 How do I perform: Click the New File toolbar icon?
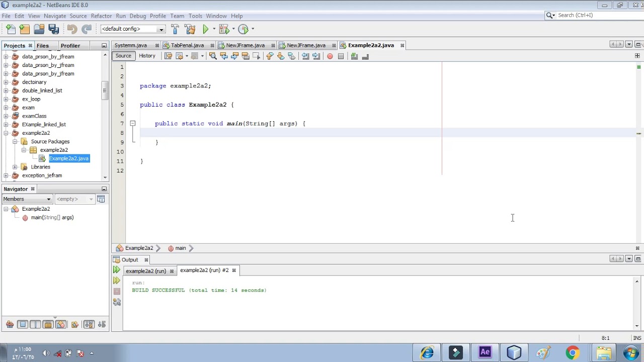[x=11, y=29]
